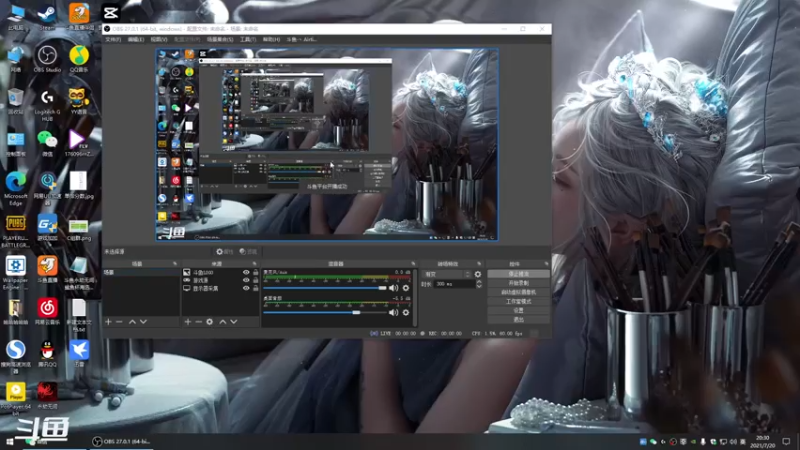The image size is (800, 450).
Task: Open the 文件(F) menu
Action: 113,39
